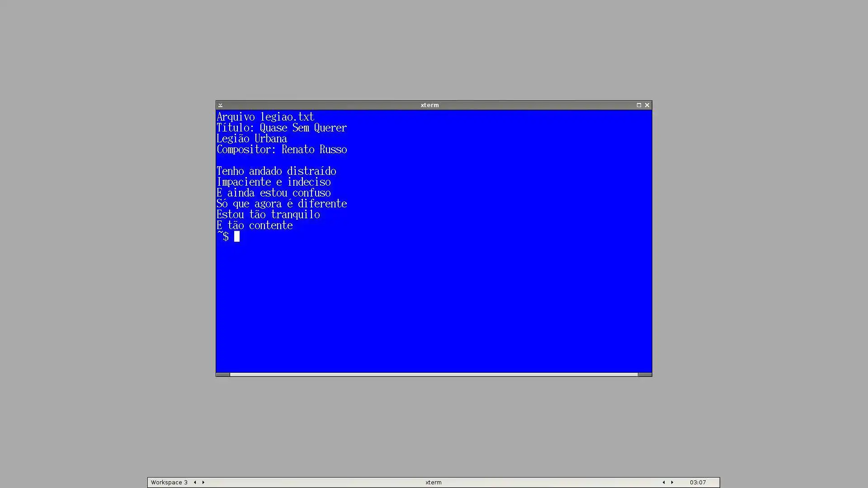Click the line 'Arquivo legiao.txt'
This screenshot has width=868, height=488.
pos(265,117)
